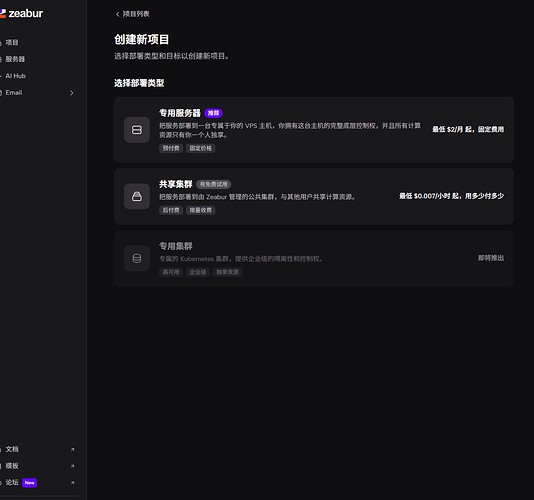
Task: Select the 共享集群 cluster icon
Action: [137, 197]
